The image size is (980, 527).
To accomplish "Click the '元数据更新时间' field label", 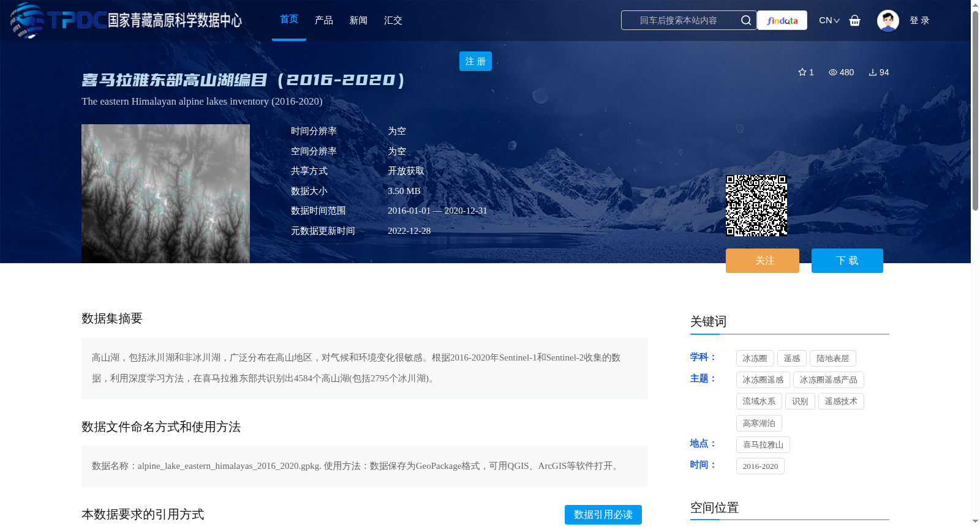I will coord(323,231).
